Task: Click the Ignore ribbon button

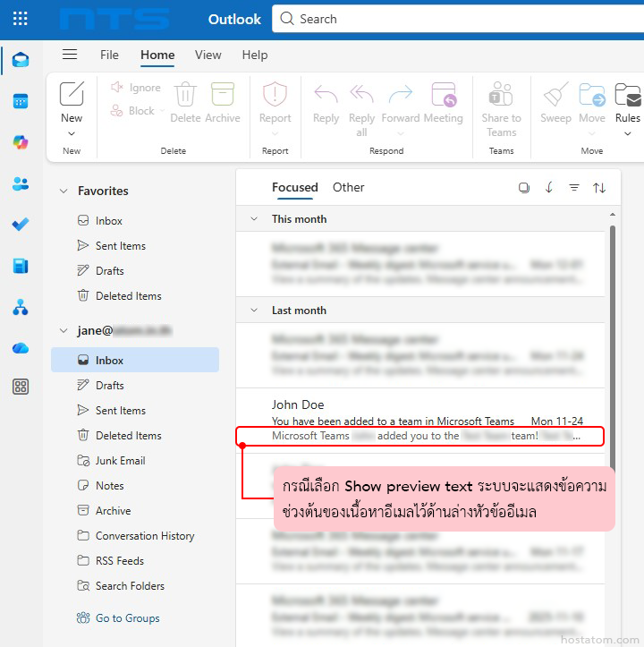Action: tap(136, 88)
